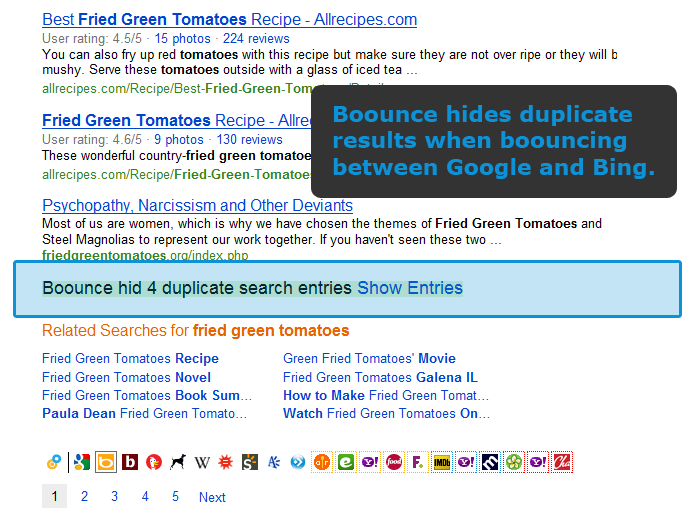Screen dimensions: 700x520
Task: Click the 'Related Searches for fried green tomatoes' heading
Action: click(x=196, y=331)
